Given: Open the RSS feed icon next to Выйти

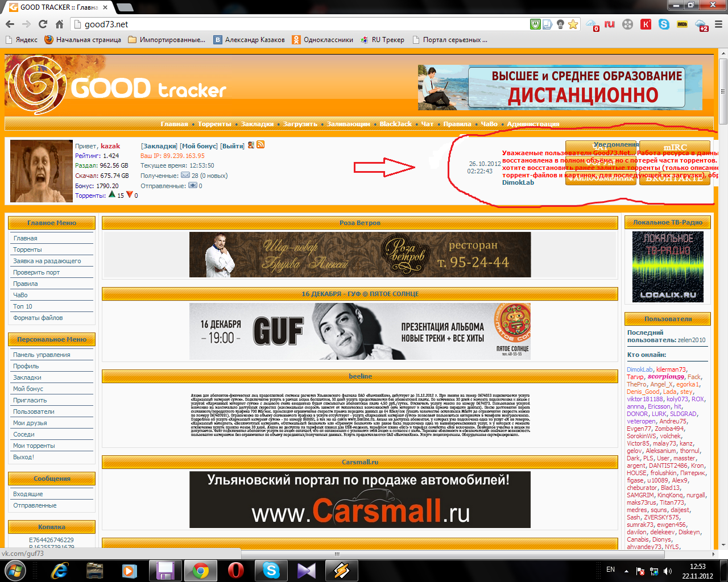Looking at the screenshot, I should coord(260,146).
